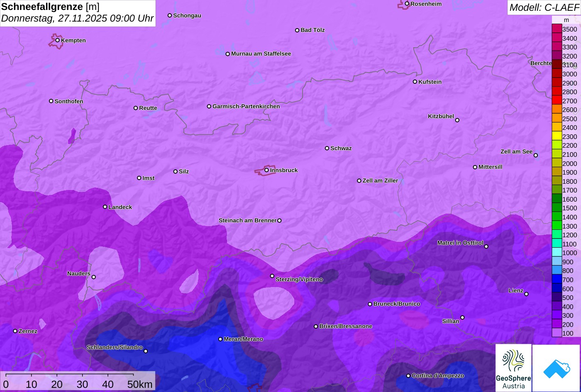The image size is (581, 392).
Task: Click the 3500 m legend color swatch
Action: coord(557,29)
